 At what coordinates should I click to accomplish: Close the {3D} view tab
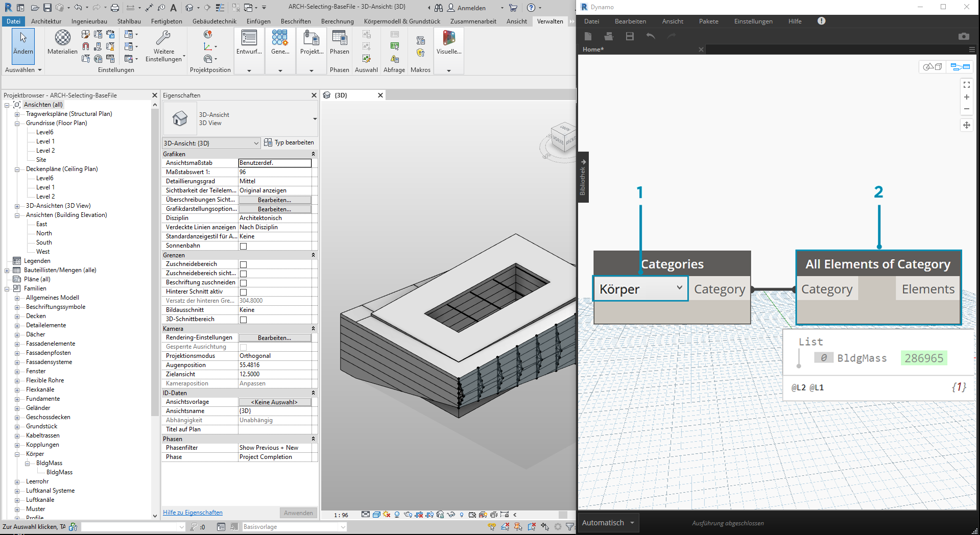(x=380, y=95)
